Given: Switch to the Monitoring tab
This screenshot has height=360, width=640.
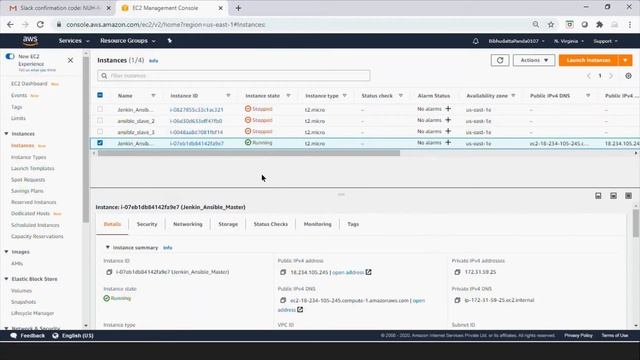Looking at the screenshot, I should [x=318, y=224].
